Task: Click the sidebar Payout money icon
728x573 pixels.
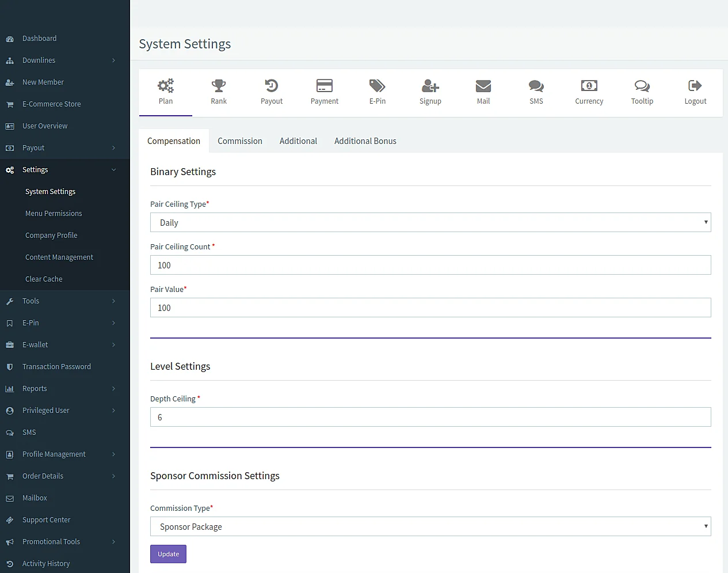Action: pos(10,149)
